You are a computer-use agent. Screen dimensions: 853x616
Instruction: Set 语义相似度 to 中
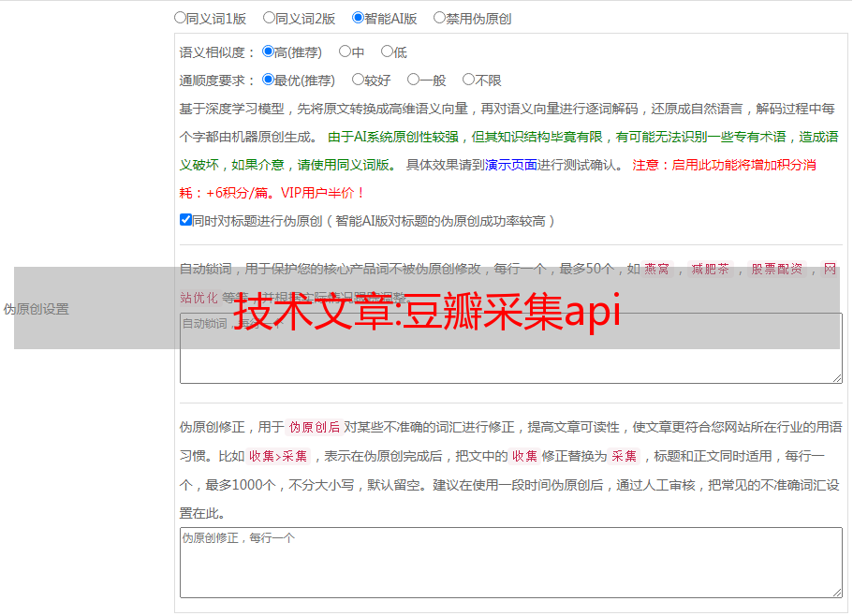[x=345, y=51]
